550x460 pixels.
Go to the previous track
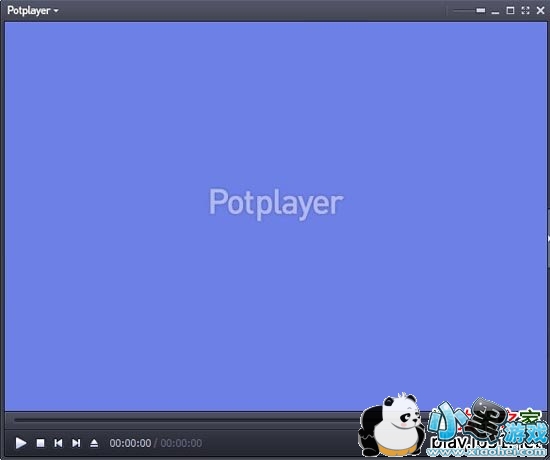pos(58,443)
